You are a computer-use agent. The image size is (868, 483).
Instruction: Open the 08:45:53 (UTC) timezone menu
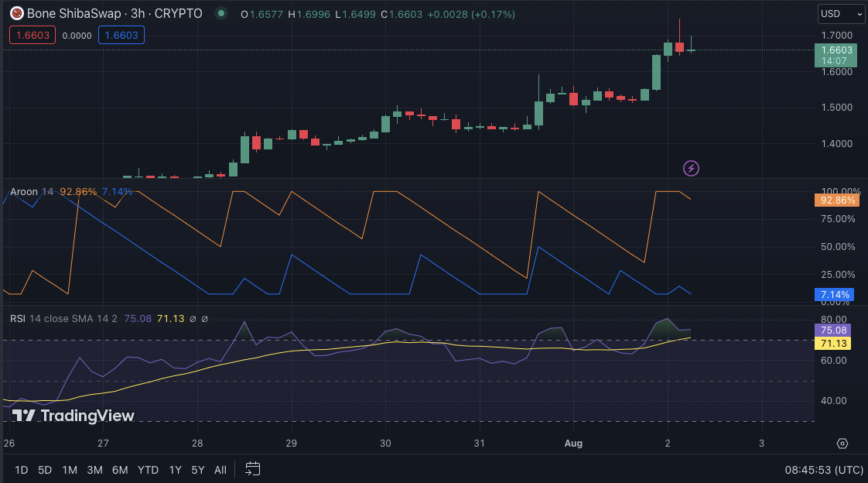pyautogui.click(x=824, y=470)
